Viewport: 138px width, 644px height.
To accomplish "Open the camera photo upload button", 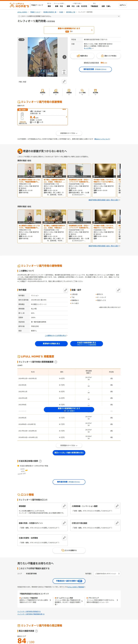I will pos(64,72).
